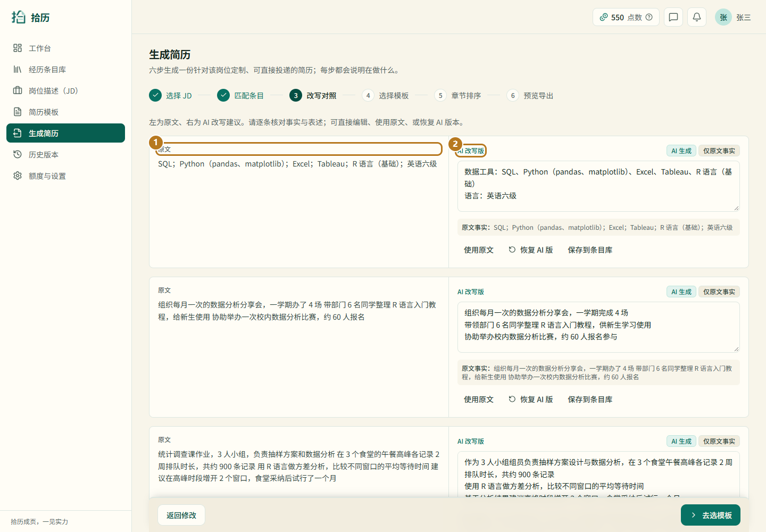This screenshot has width=766, height=532.
Task: Click the help question mark beside 点数
Action: tap(649, 17)
